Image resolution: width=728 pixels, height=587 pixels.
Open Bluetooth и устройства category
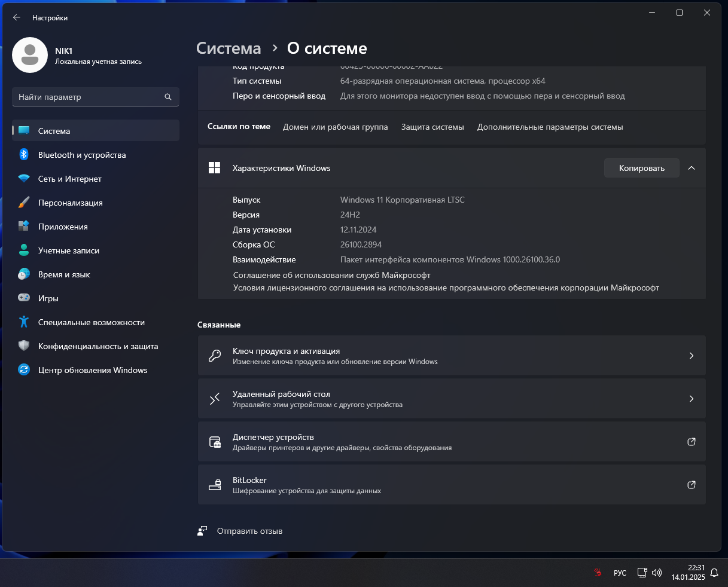click(96, 154)
